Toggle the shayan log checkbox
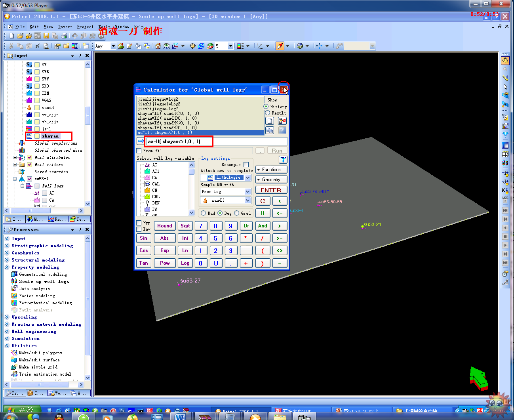This screenshot has height=420, width=514. pyautogui.click(x=37, y=136)
